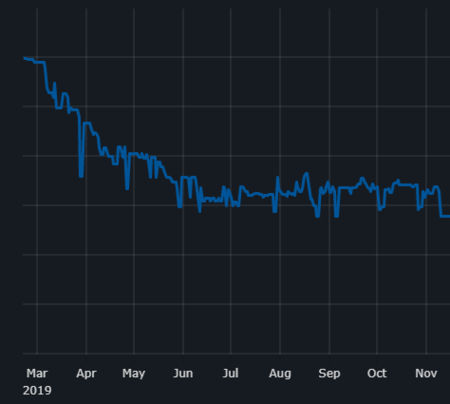Select the dip in late October
Screen dimensions: 450x404
pyautogui.click(x=419, y=209)
